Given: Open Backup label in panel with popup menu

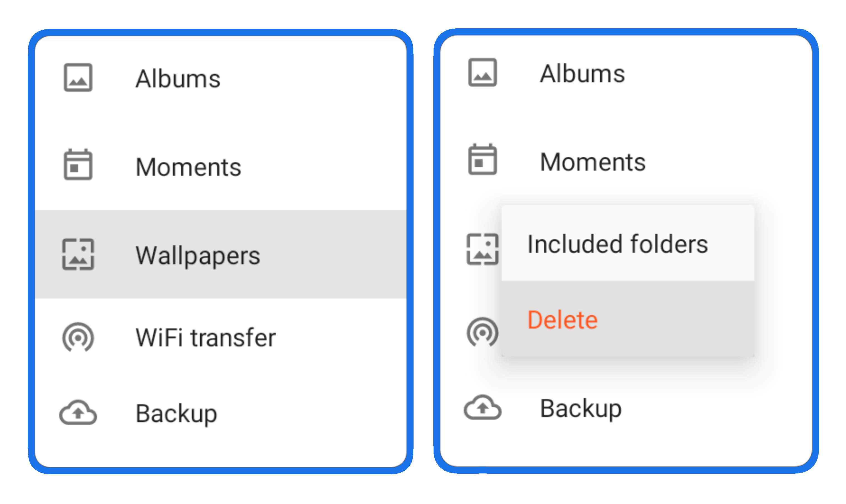Looking at the screenshot, I should 581,409.
